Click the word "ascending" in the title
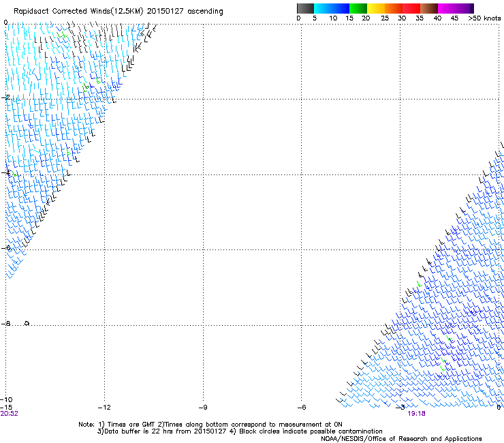Viewport: 504px width, 443px height. (x=205, y=12)
